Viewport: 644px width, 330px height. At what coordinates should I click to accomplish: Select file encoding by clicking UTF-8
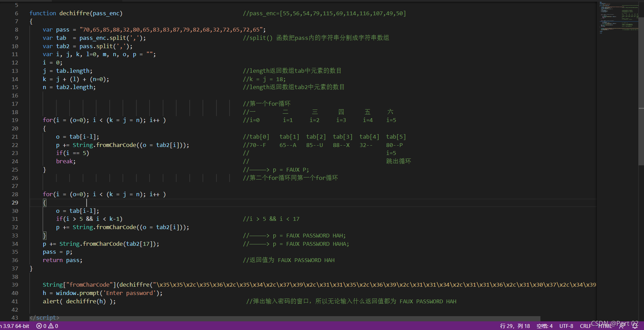click(x=566, y=326)
